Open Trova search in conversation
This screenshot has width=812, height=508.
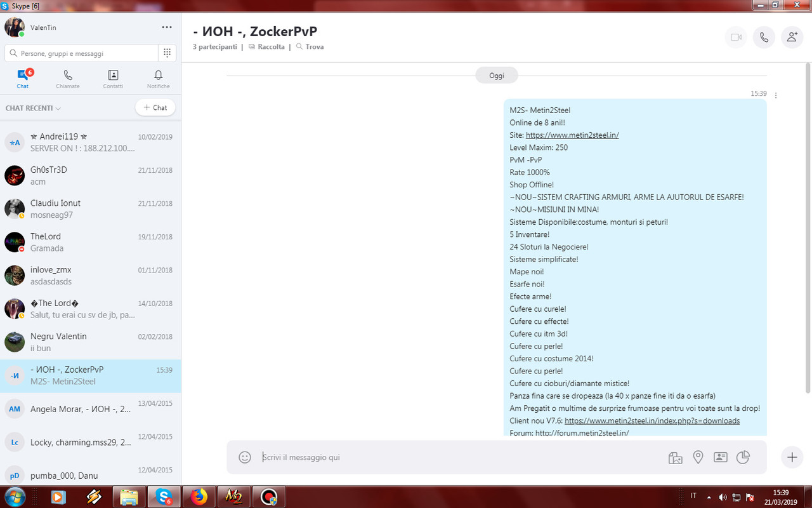click(x=310, y=47)
